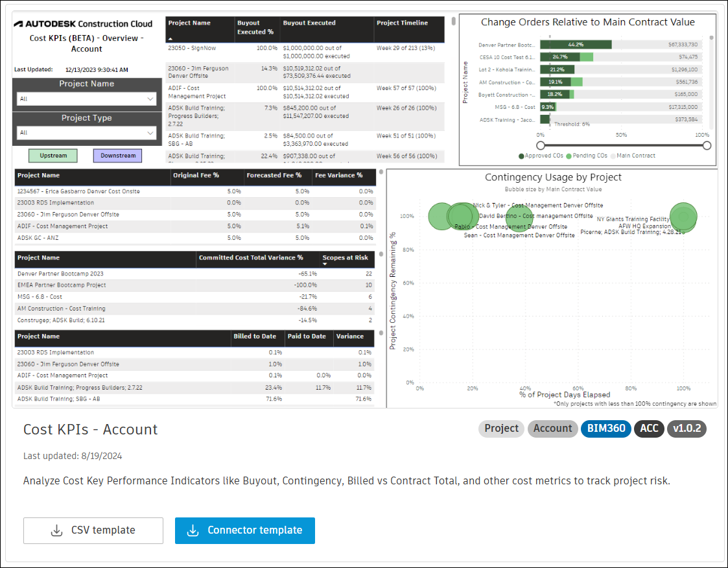Click Week 57 of 57 (100%) timeline cell
Image resolution: width=728 pixels, height=568 pixels.
[406, 88]
